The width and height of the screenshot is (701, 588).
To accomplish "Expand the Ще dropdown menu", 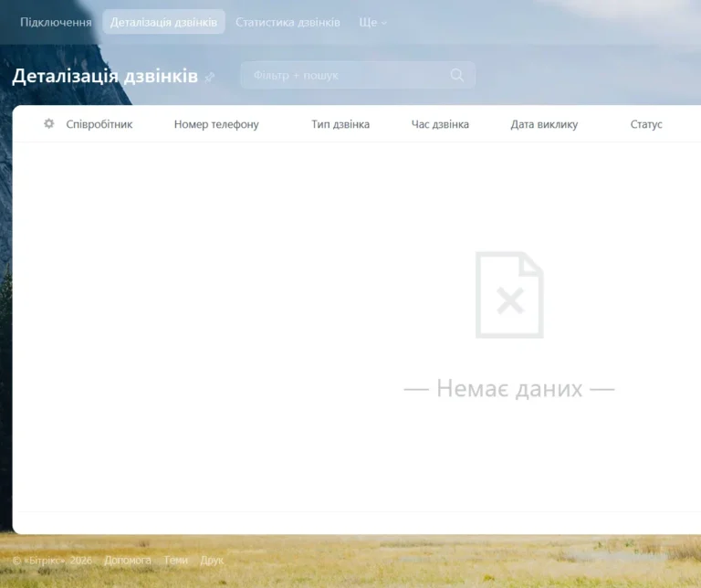I will pos(372,22).
